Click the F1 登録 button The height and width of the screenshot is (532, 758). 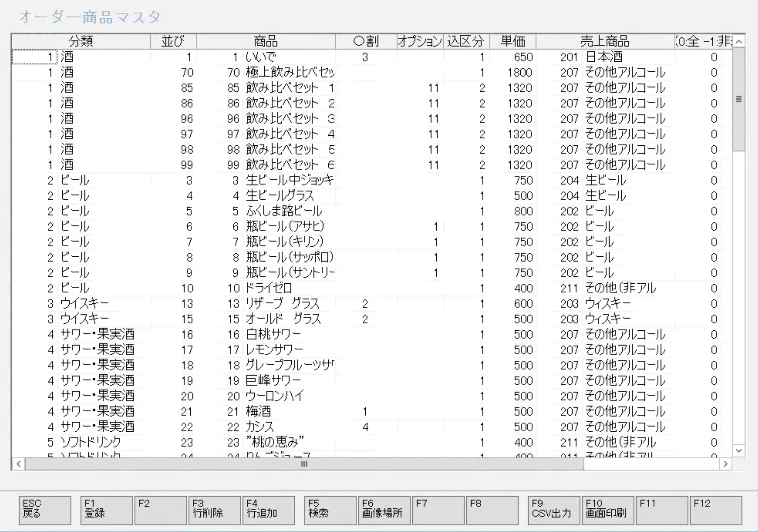click(x=106, y=510)
